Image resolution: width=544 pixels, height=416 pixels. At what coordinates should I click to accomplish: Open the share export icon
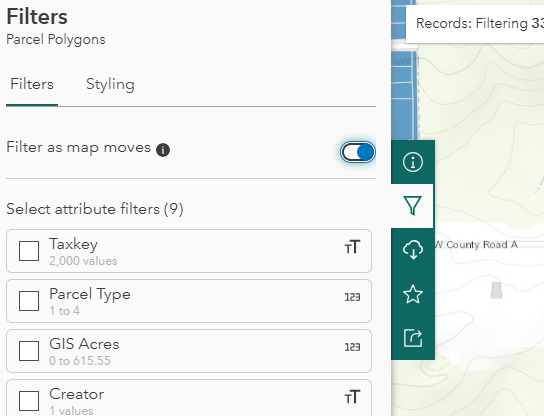[x=413, y=338]
